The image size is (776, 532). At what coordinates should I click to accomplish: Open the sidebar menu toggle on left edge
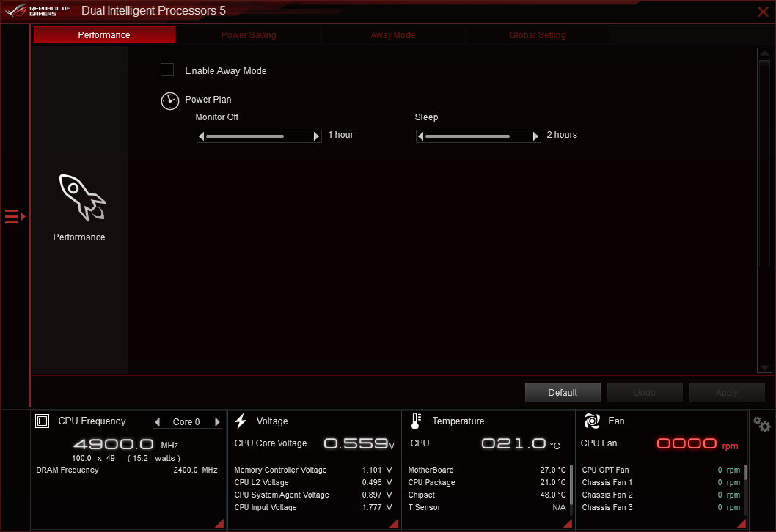coord(12,216)
